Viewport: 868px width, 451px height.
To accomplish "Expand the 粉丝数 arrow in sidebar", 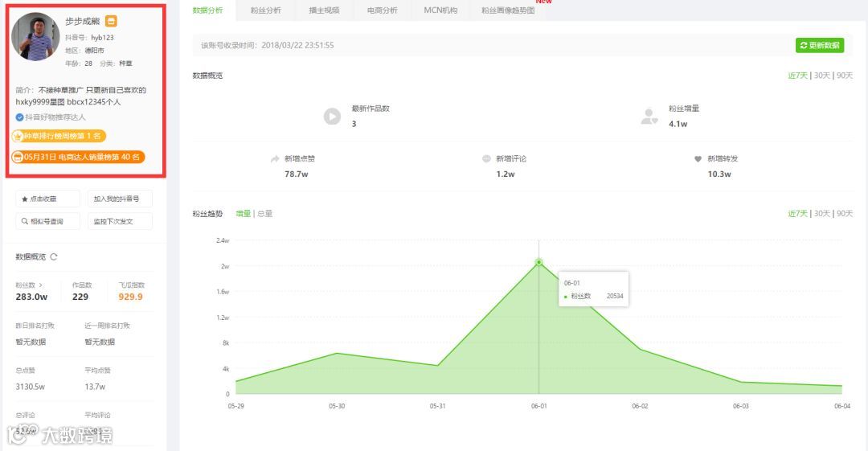I will click(40, 285).
